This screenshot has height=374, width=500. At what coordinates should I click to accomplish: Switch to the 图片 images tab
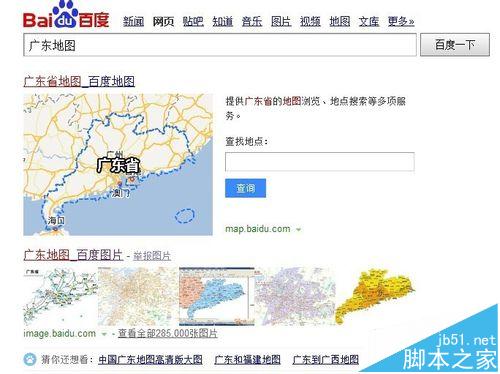click(281, 22)
